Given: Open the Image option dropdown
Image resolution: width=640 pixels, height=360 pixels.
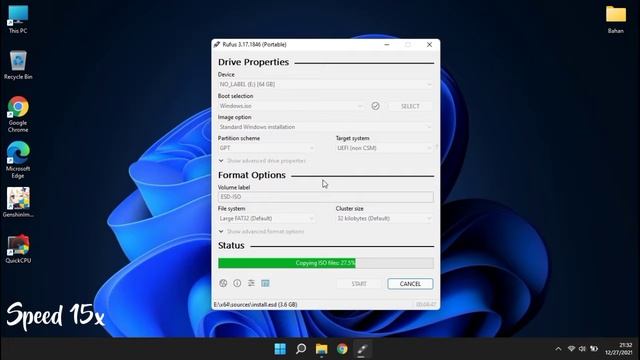Looking at the screenshot, I should 325,127.
